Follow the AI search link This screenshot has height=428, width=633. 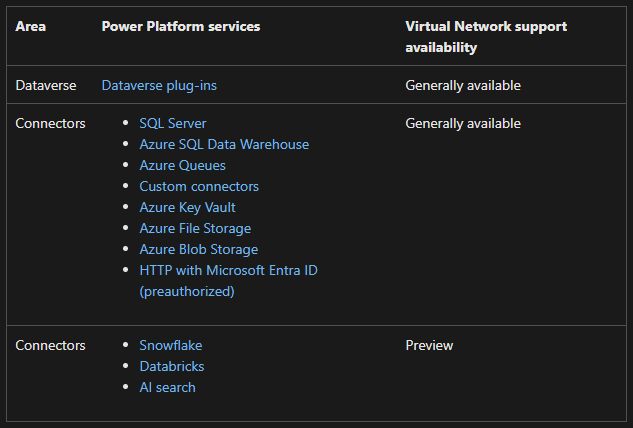(x=167, y=387)
